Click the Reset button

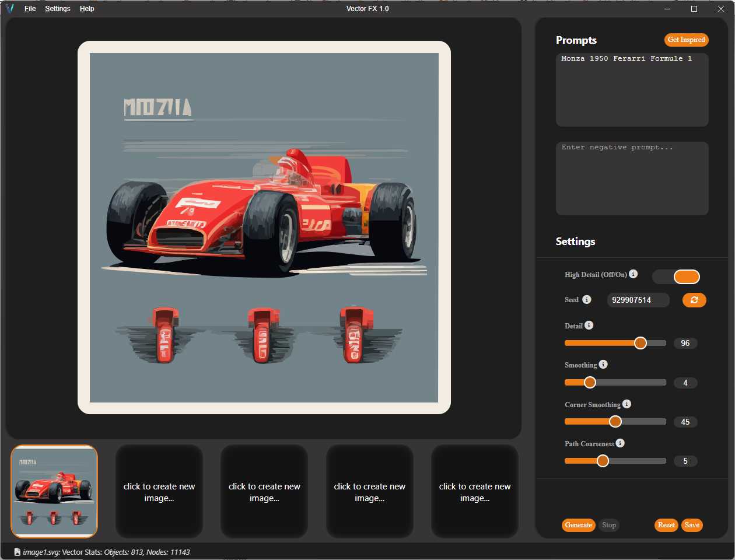(666, 525)
